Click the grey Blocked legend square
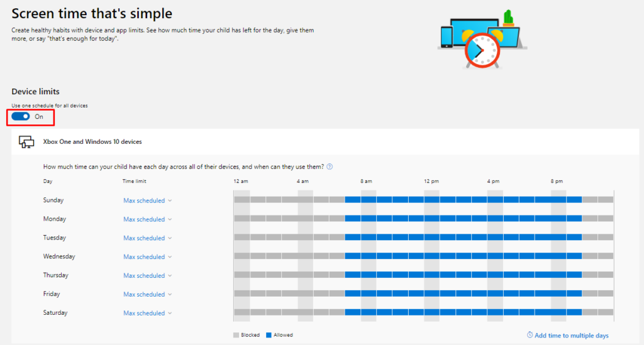The width and height of the screenshot is (644, 345). [x=236, y=335]
